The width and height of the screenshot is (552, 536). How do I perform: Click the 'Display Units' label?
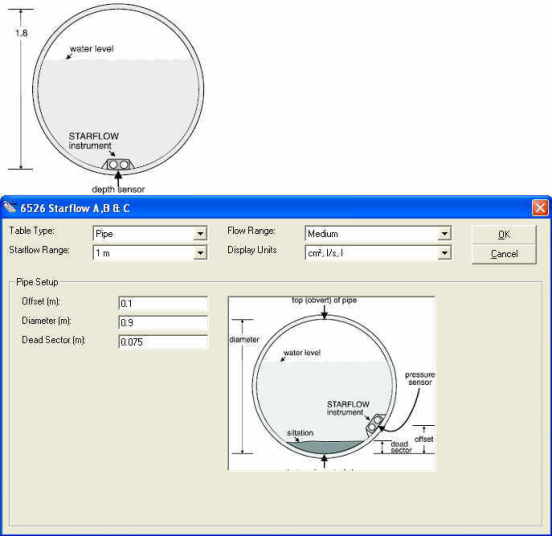[x=252, y=250]
